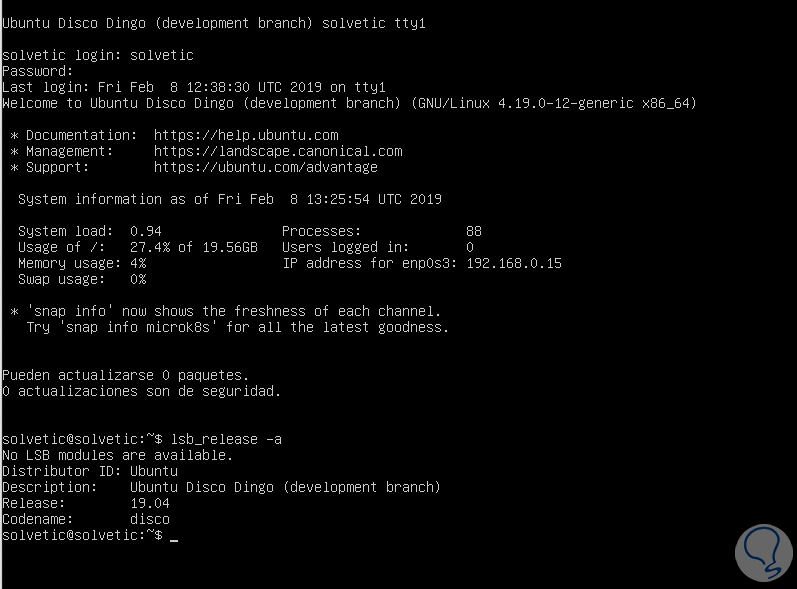
Task: Click the 'No LSB modules are available' line
Action: tap(117, 455)
